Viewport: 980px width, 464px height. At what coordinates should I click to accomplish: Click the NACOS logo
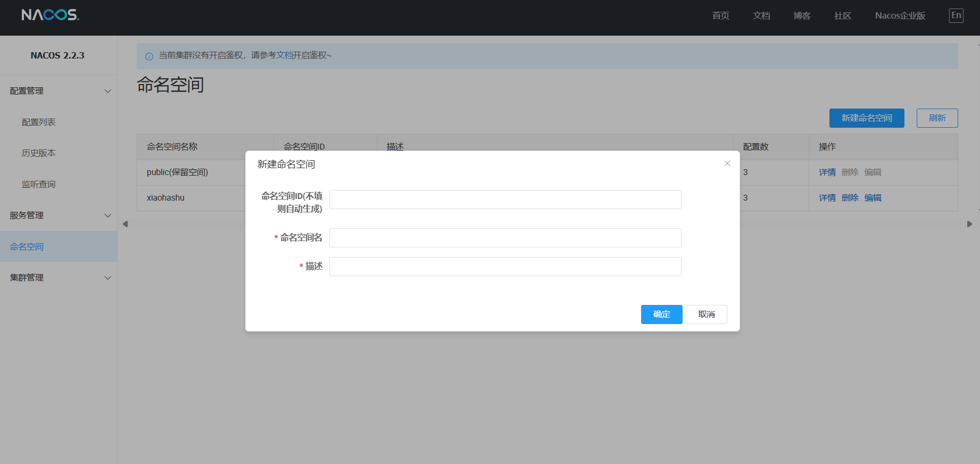51,15
